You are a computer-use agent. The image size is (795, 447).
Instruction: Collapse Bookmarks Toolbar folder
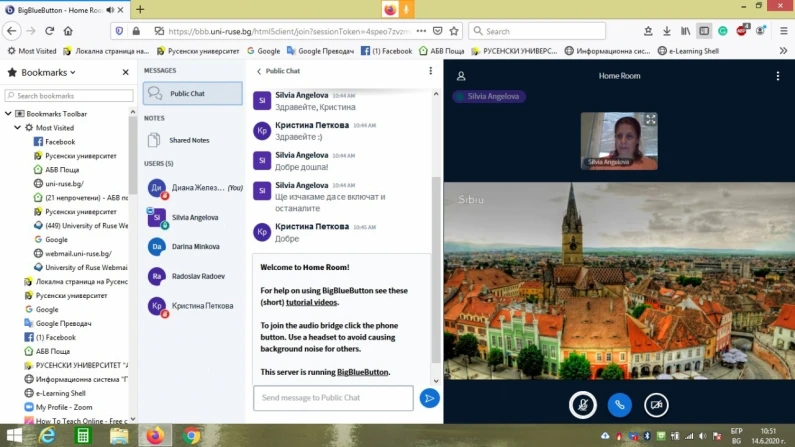pos(8,114)
